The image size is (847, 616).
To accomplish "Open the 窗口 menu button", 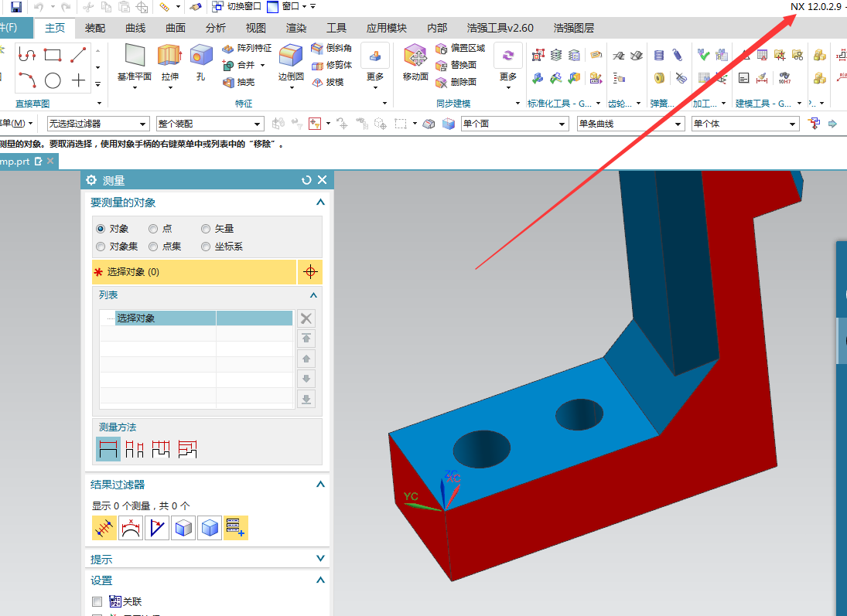I will pos(288,6).
